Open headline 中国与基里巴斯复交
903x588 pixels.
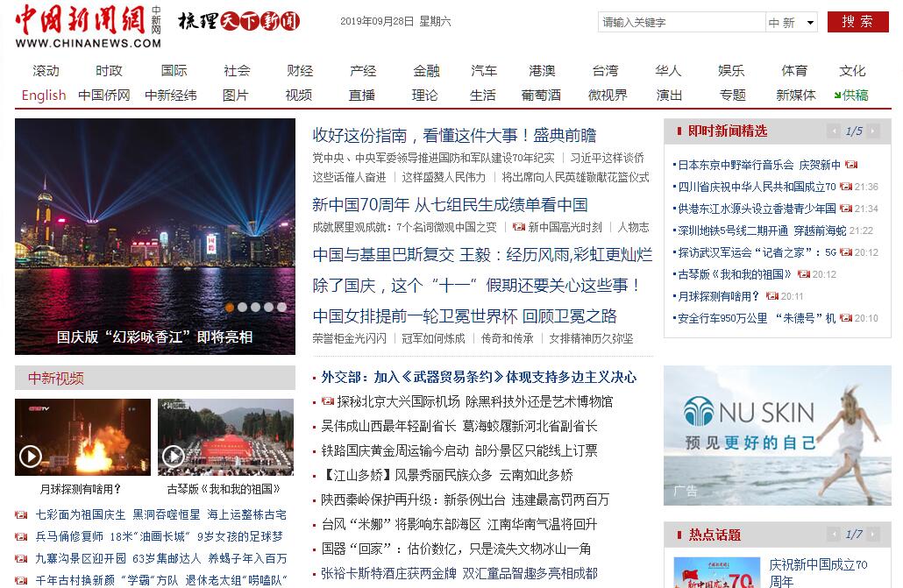coord(482,254)
